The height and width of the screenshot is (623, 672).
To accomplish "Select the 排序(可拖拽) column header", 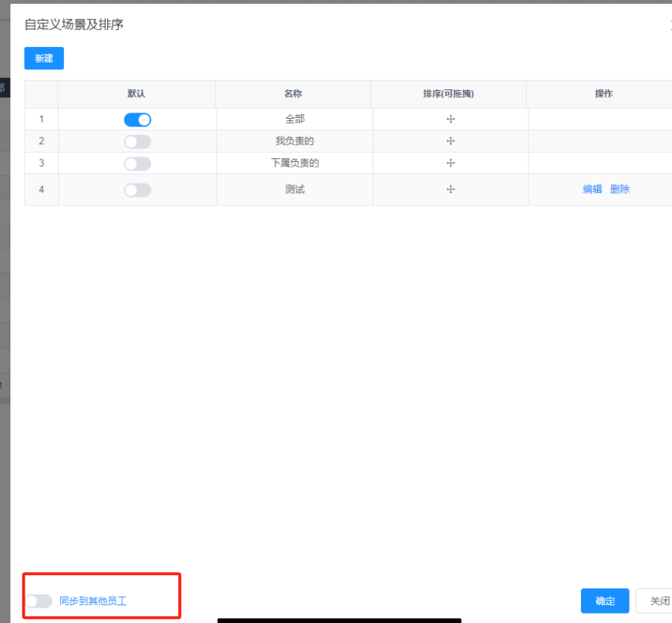I will pyautogui.click(x=450, y=93).
